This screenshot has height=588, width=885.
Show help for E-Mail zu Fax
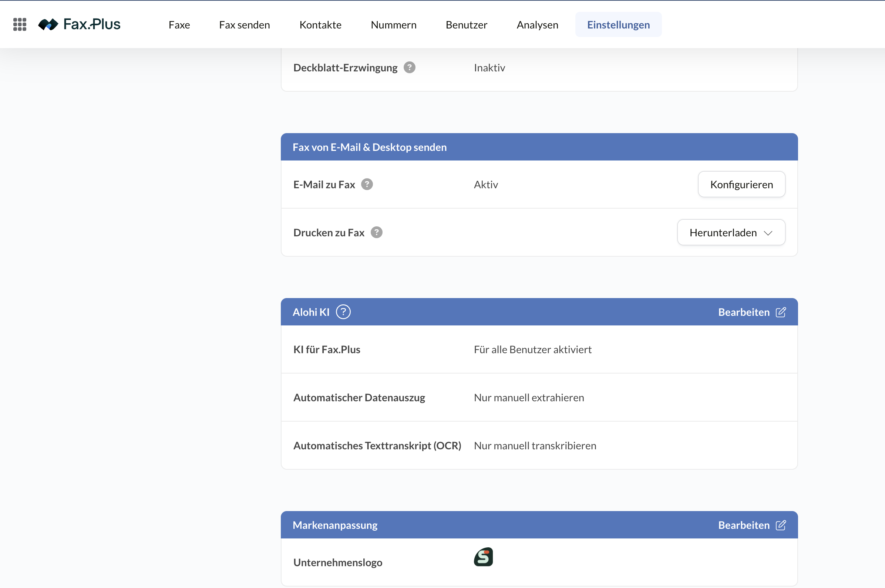[x=367, y=184]
